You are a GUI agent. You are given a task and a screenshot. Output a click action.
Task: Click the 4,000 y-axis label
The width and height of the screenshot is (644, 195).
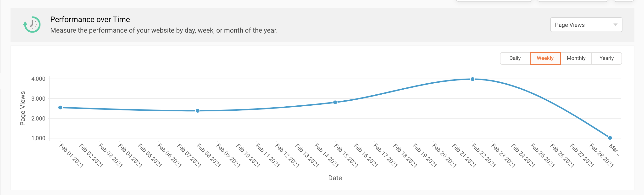pyautogui.click(x=38, y=79)
